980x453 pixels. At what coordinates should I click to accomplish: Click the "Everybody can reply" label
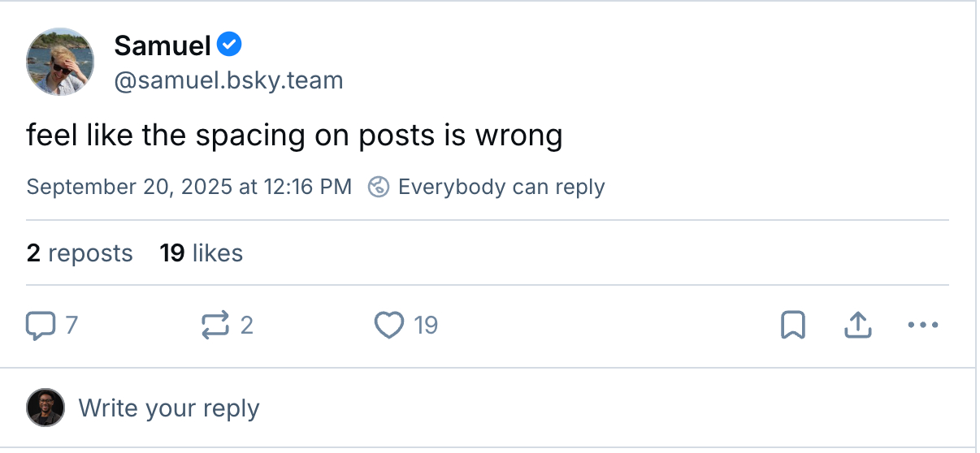pos(501,187)
